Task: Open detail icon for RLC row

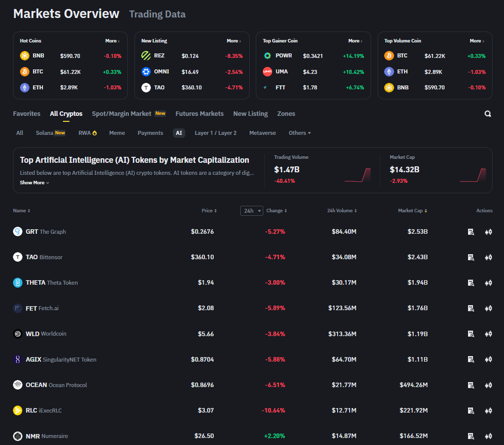Action: click(x=471, y=411)
